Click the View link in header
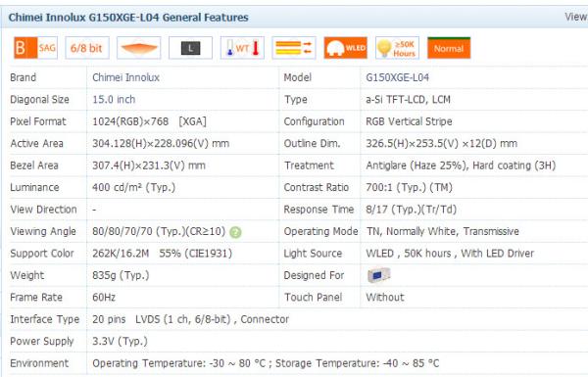This screenshot has height=377, width=588. pos(576,17)
